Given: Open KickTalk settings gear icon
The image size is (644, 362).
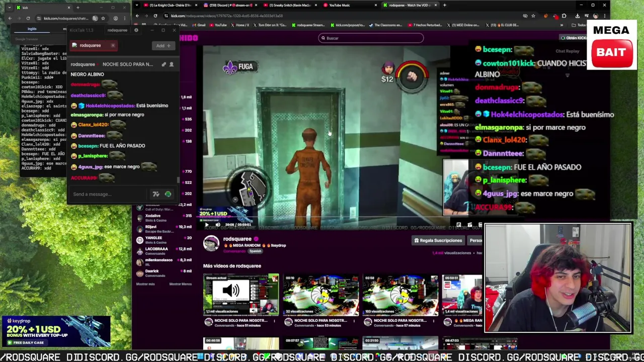Looking at the screenshot, I should [136, 30].
